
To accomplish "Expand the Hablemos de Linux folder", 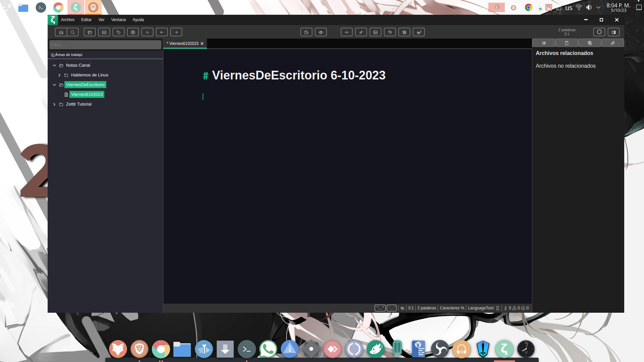I will tap(59, 75).
